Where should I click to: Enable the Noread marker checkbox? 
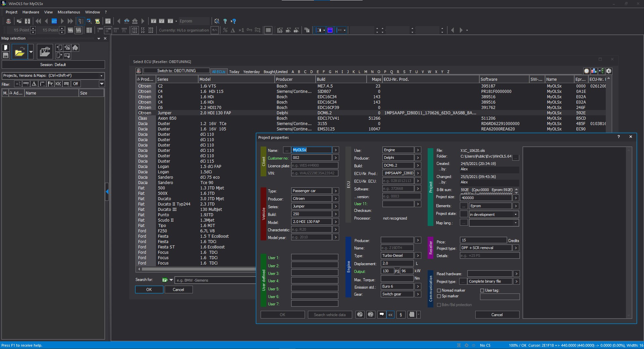click(439, 290)
